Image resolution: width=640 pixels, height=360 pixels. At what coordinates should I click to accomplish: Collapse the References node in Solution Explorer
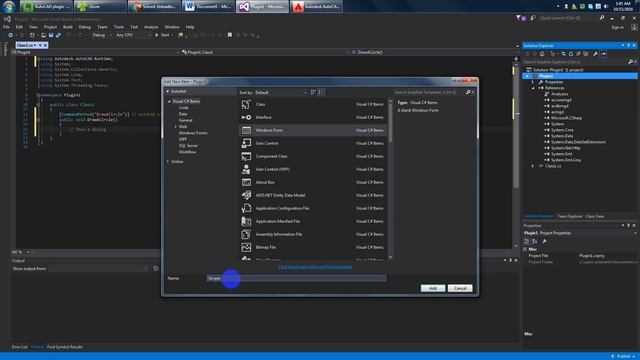click(533, 88)
